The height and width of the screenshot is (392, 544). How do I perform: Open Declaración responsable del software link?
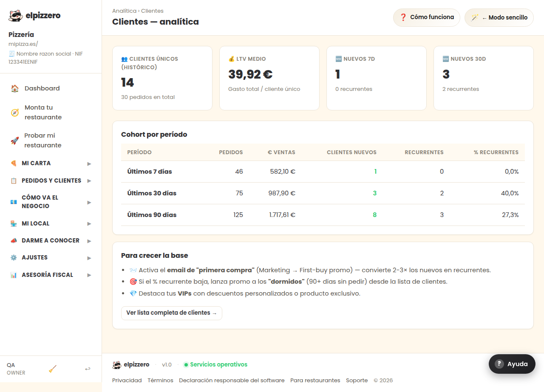click(x=232, y=381)
